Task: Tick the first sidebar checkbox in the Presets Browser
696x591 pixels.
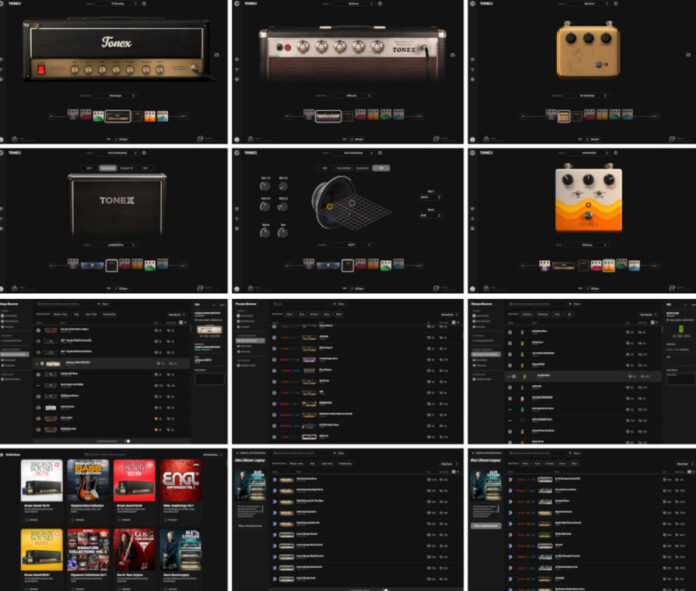Action: click(239, 316)
